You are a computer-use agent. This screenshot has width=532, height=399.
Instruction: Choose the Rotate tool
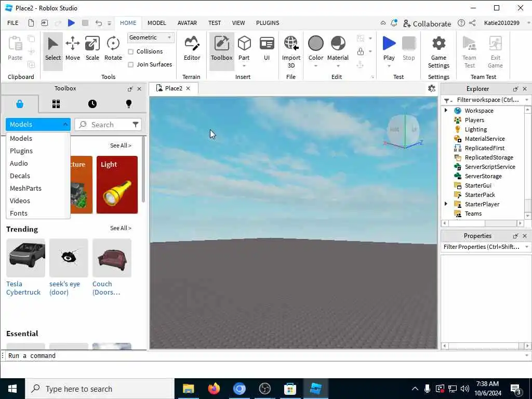[113, 48]
